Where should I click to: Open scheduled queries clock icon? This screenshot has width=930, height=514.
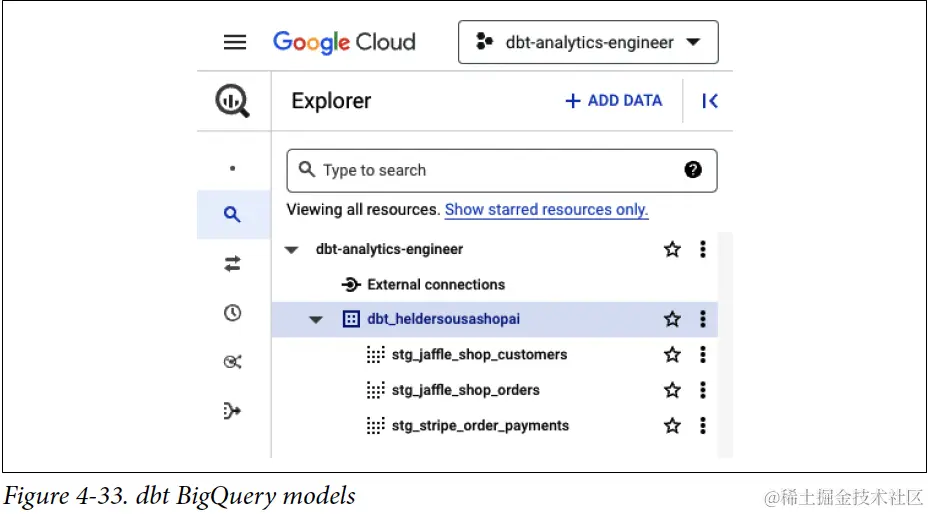232,312
